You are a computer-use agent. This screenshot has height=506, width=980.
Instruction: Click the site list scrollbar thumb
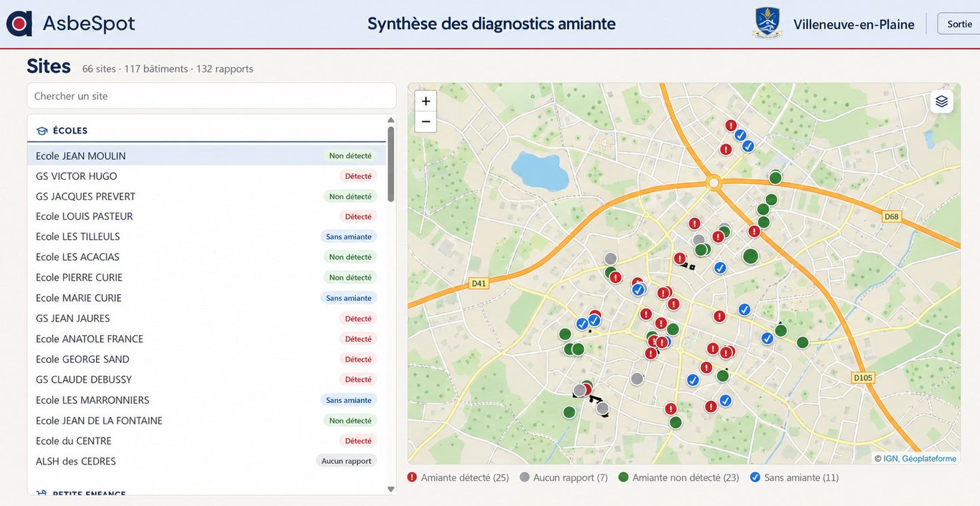tap(391, 163)
